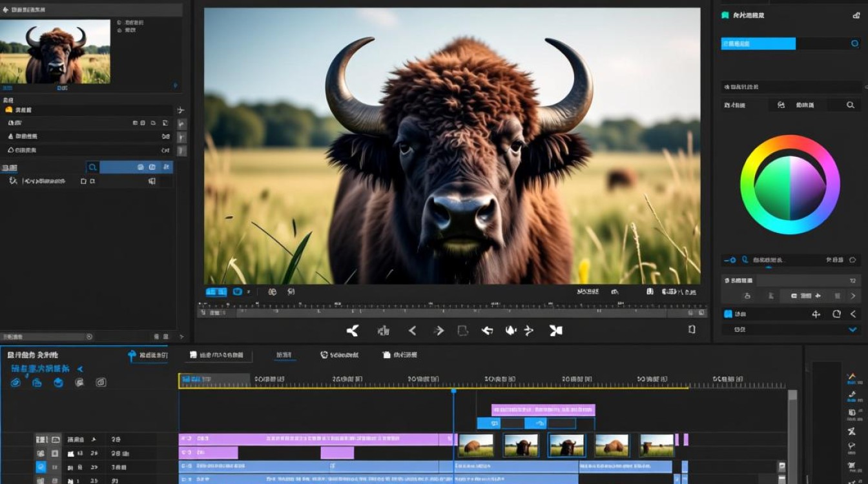868x484 pixels.
Task: Collapse the blue left arrow beside the blue timeline title
Action: pos(80,369)
